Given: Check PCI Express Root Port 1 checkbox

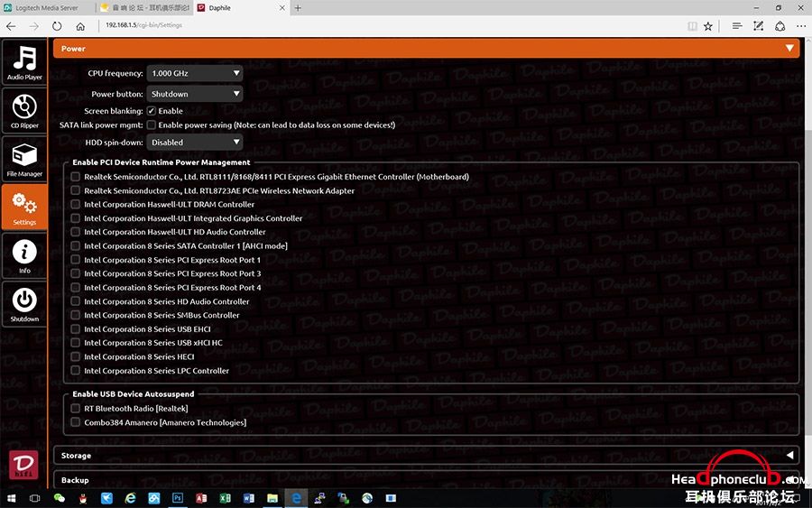Looking at the screenshot, I should pos(76,260).
